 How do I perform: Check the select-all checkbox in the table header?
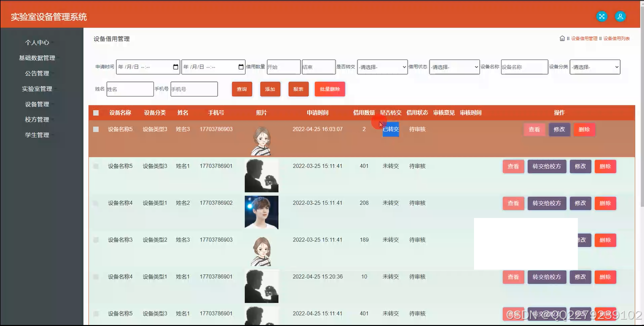(96, 112)
